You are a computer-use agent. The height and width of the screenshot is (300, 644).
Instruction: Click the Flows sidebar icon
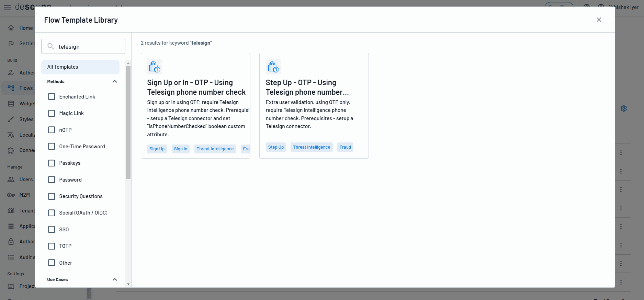click(11, 88)
